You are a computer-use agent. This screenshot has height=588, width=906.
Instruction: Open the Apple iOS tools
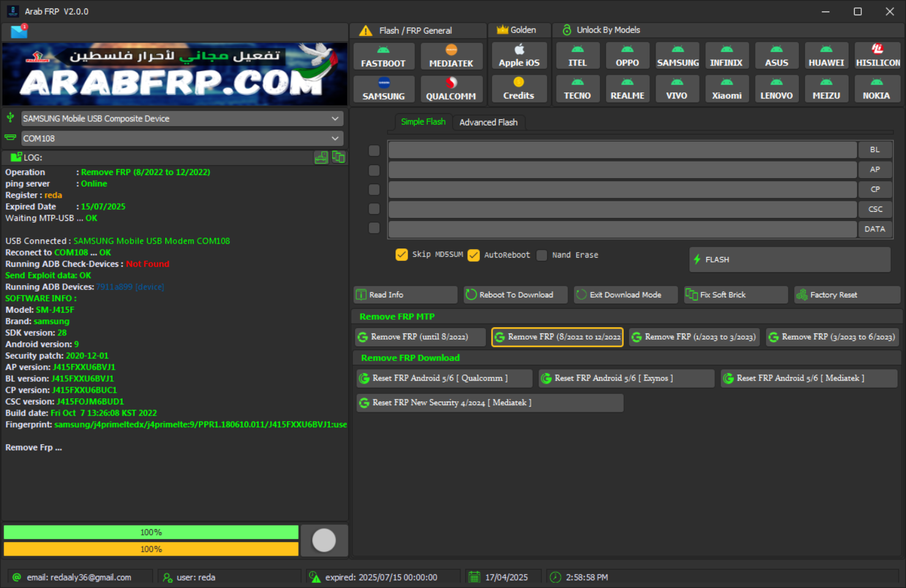519,56
